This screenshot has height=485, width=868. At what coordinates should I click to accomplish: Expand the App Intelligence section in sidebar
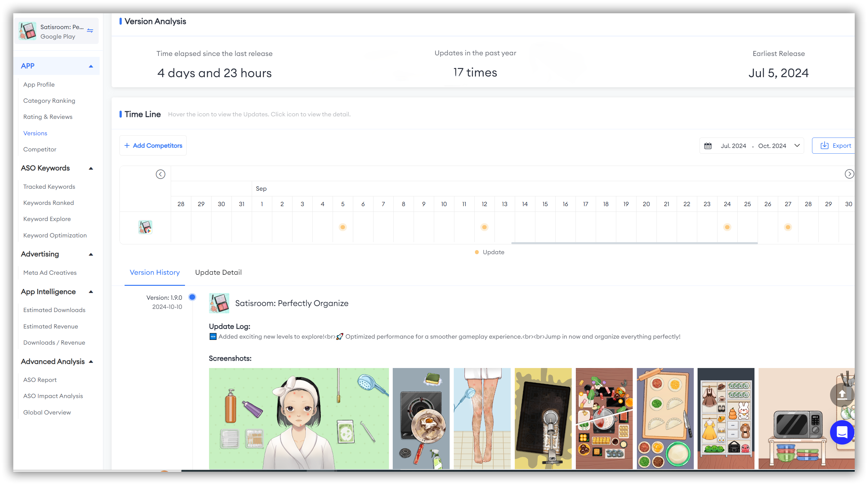coord(91,292)
